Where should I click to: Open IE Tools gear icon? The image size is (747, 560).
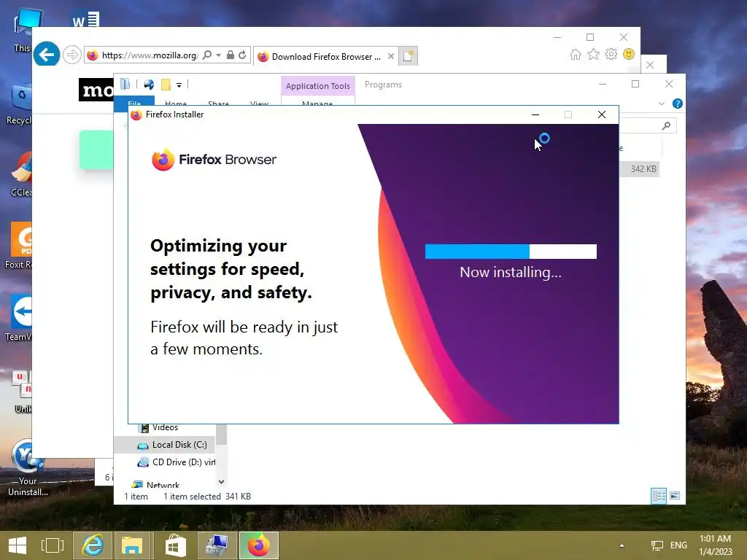click(611, 54)
